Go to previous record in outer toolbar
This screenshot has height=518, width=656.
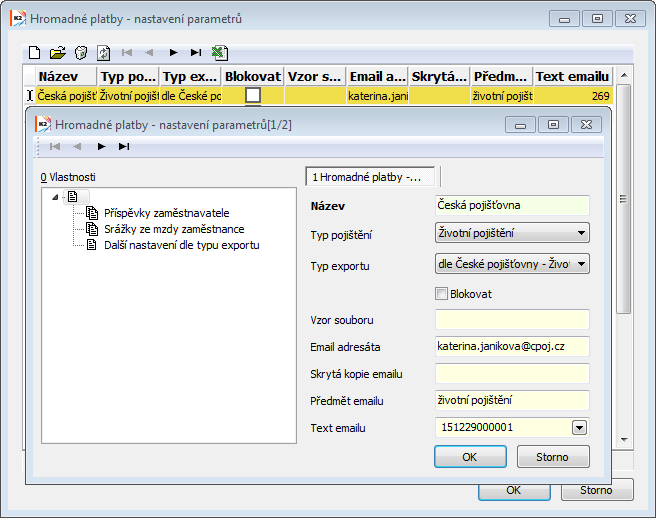coord(149,52)
